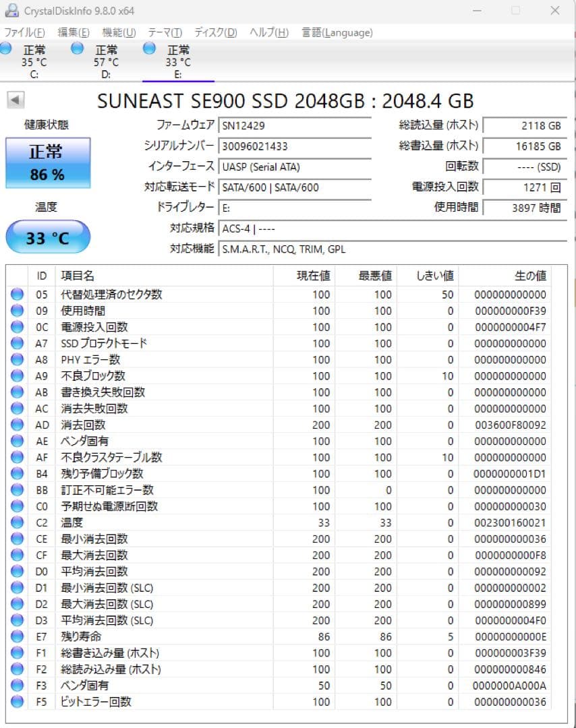Select the 最小消去回数 (SLC) attribute name
This screenshot has height=728, width=576.
(x=107, y=588)
